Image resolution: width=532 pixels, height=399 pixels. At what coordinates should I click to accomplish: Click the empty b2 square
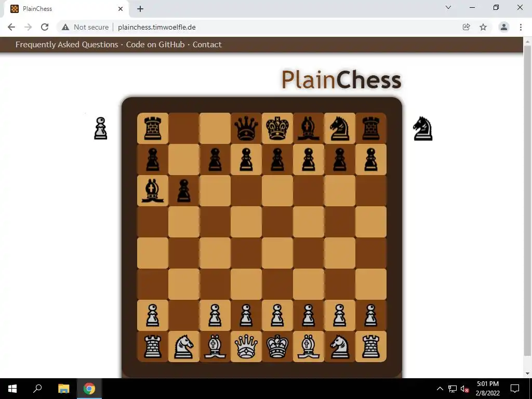click(x=184, y=315)
